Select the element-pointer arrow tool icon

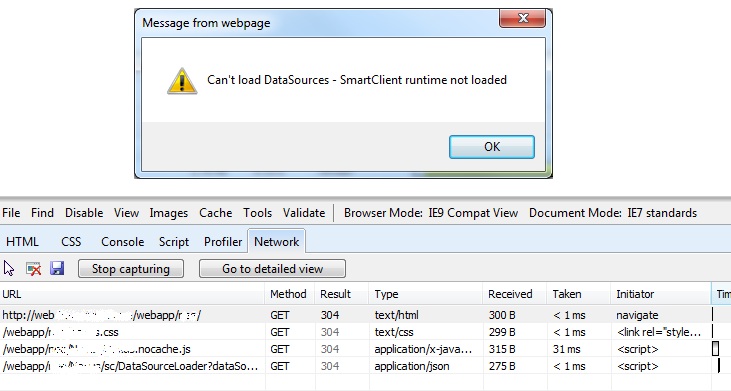tap(9, 268)
